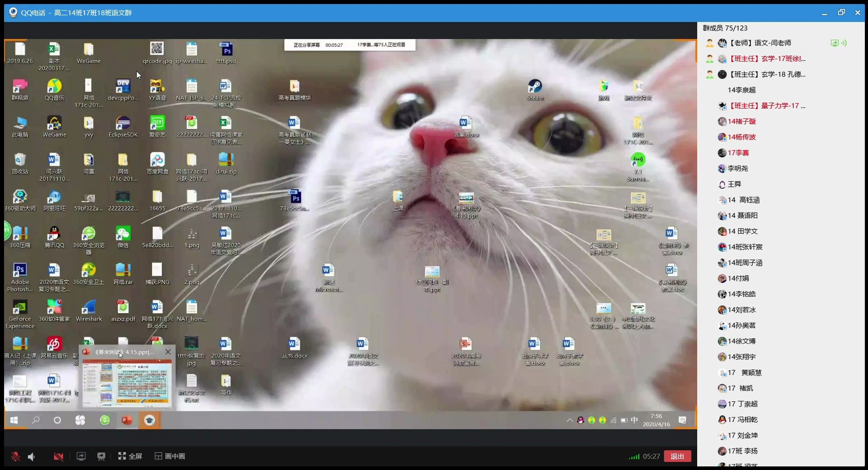
Task: Click the share screen icon in call toolbar
Action: click(81, 456)
